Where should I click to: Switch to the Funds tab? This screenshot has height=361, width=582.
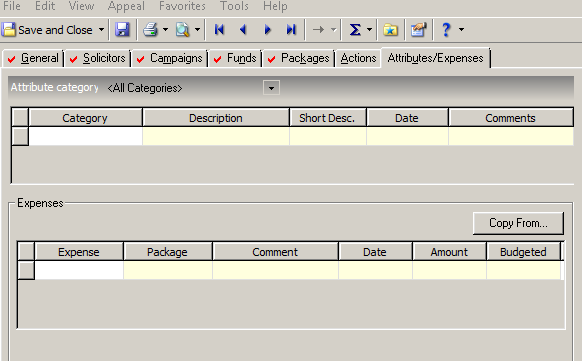click(x=235, y=58)
